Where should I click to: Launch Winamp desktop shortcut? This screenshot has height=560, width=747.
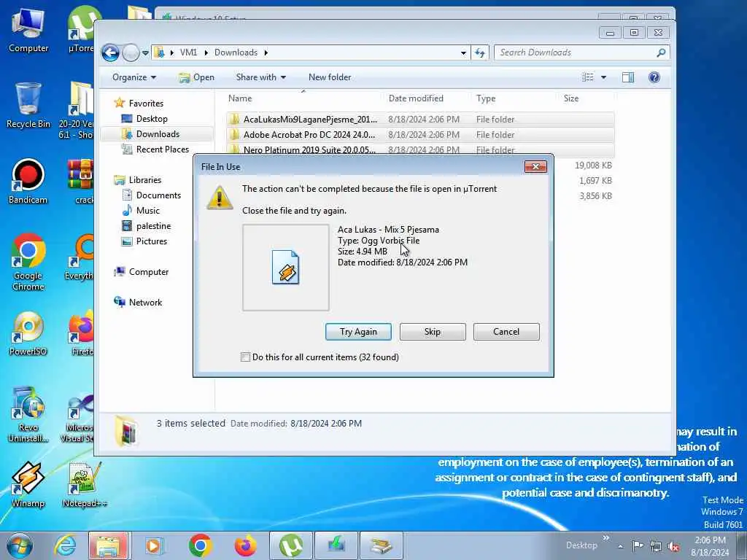point(28,485)
